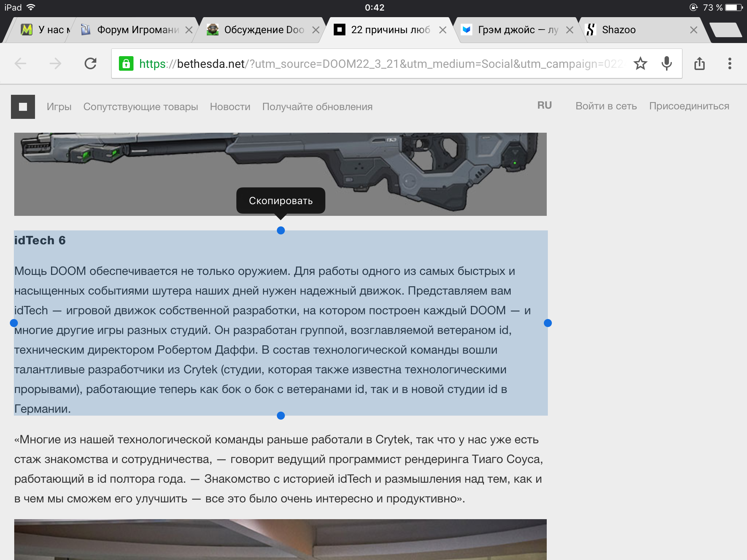This screenshot has height=560, width=747.
Task: Close the 'Форум Игромании' tab
Action: click(189, 30)
